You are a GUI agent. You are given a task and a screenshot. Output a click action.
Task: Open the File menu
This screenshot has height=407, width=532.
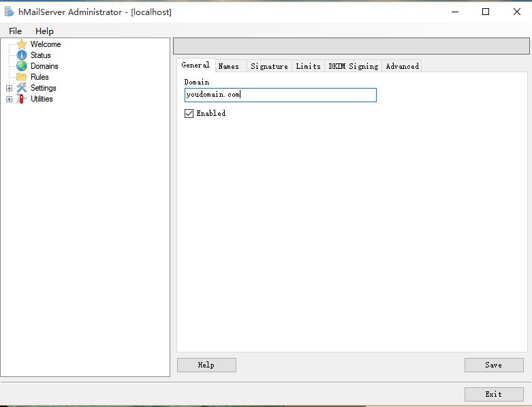(15, 31)
